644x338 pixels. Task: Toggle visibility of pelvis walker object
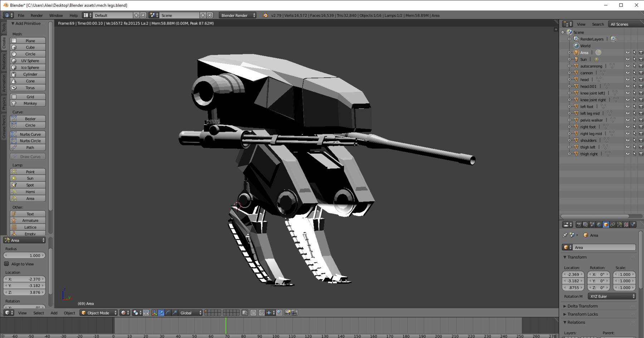click(x=628, y=120)
